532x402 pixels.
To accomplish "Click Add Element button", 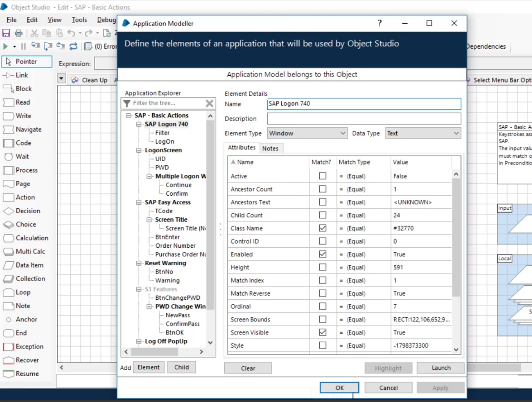I will coord(149,367).
